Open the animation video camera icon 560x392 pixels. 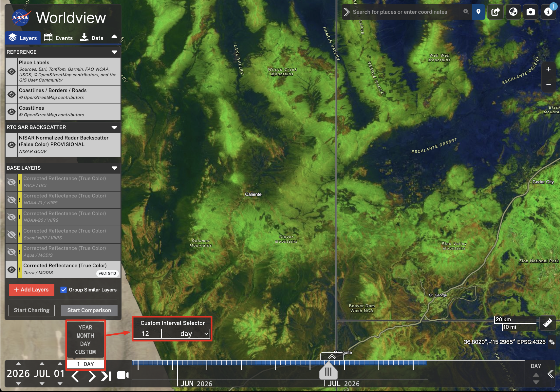click(123, 375)
